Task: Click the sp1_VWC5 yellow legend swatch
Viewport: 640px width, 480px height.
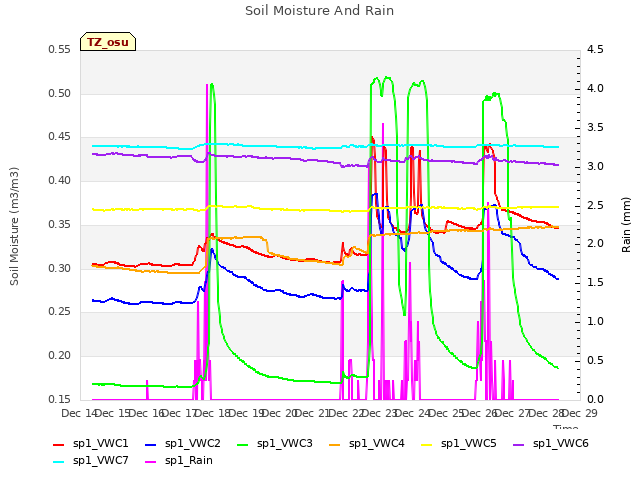Action: pyautogui.click(x=427, y=444)
